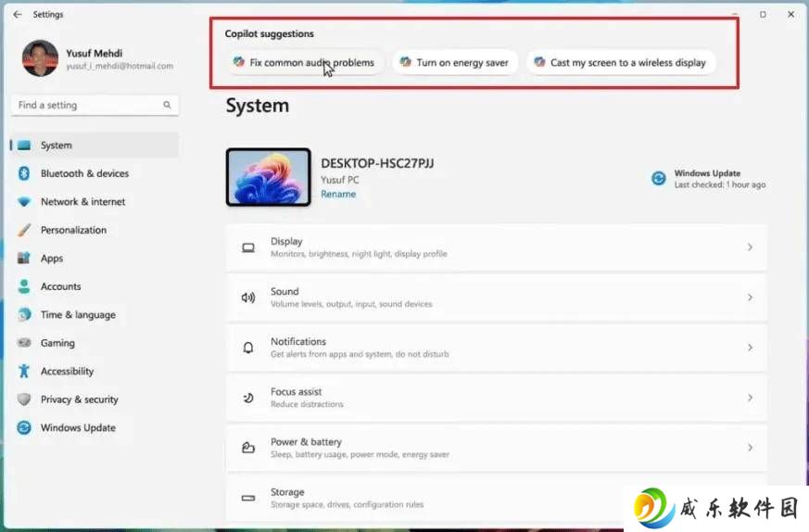Click the DESKTOP-HSC27PJJ device name
Image resolution: width=809 pixels, height=532 pixels.
(x=377, y=163)
